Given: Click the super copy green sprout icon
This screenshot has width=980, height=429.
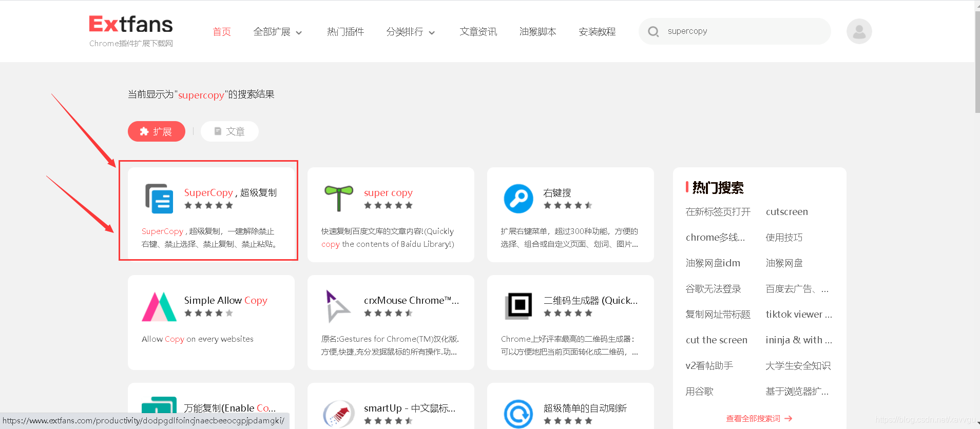Looking at the screenshot, I should [x=339, y=199].
